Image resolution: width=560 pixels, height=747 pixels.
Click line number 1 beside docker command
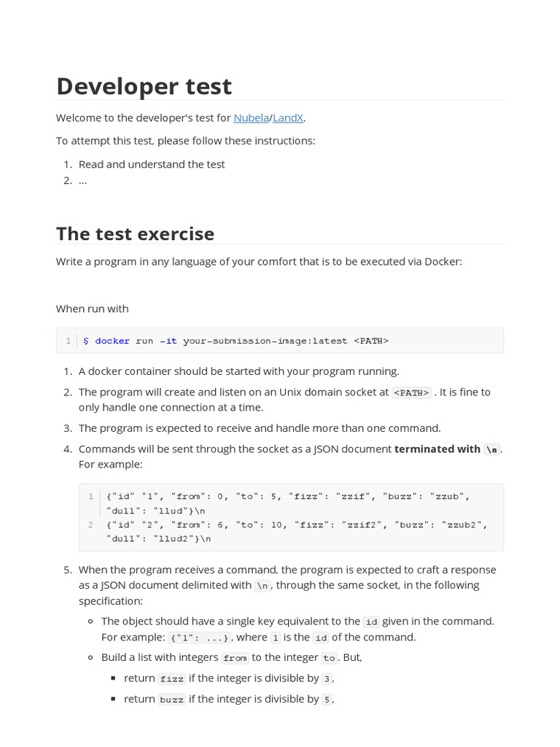pos(68,341)
